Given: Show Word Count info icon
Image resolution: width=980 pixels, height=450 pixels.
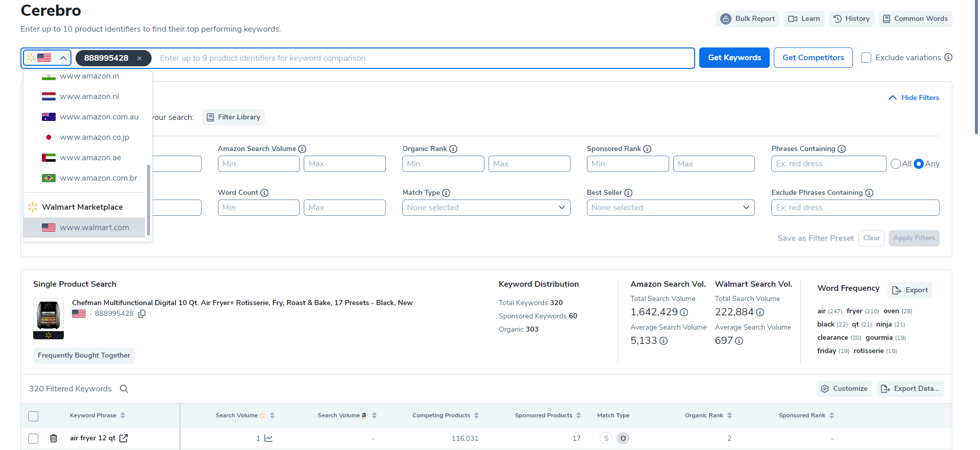Looking at the screenshot, I should (x=264, y=193).
